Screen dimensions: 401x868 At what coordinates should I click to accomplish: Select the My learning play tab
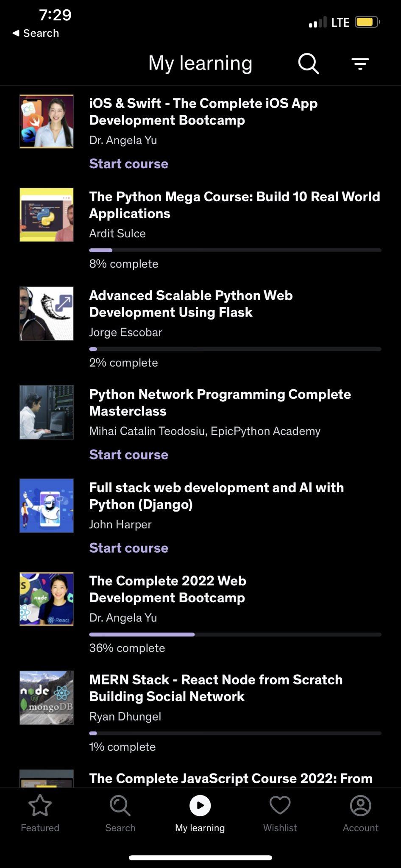point(200,813)
